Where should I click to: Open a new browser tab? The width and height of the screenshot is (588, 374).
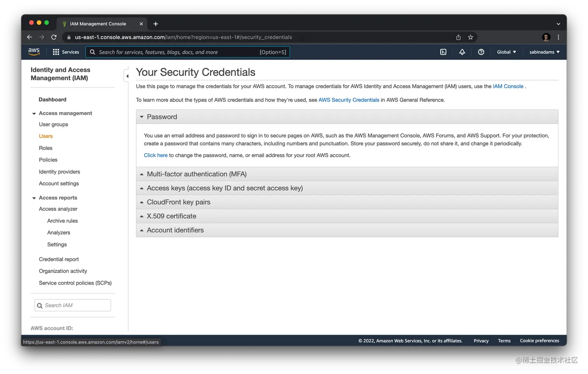pos(156,24)
